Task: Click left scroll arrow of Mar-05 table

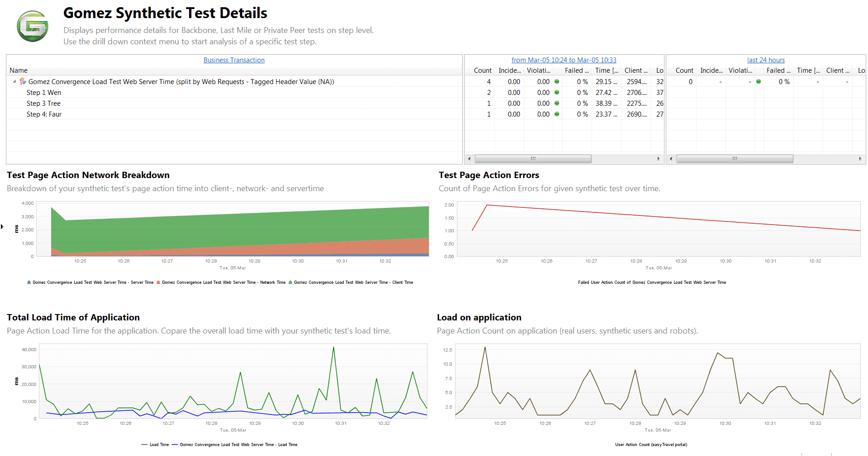Action: 470,159
